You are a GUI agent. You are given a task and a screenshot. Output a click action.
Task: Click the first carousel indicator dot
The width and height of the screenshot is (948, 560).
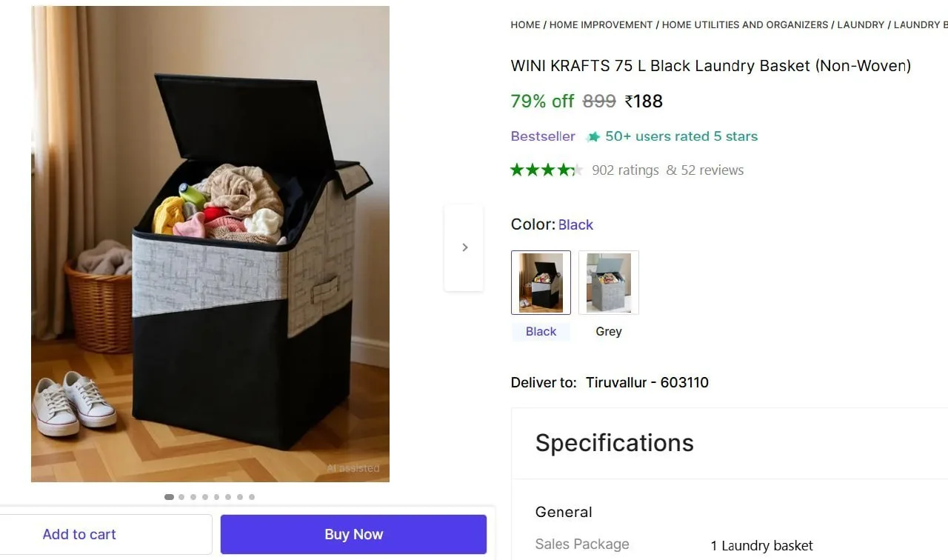pos(169,497)
